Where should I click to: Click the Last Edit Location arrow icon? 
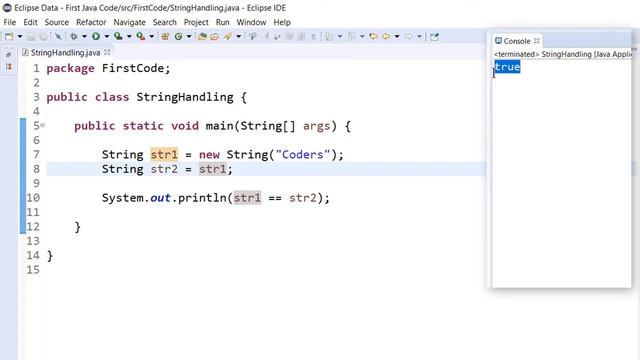pyautogui.click(x=373, y=36)
